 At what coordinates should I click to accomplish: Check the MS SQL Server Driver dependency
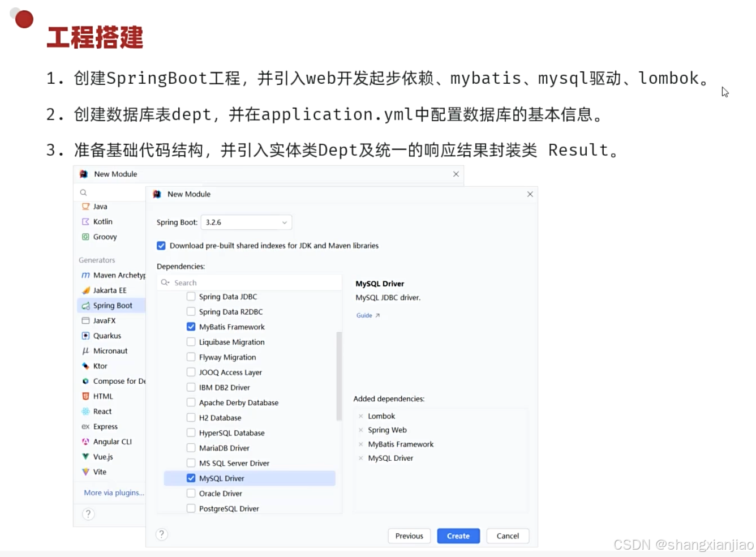[x=191, y=463]
